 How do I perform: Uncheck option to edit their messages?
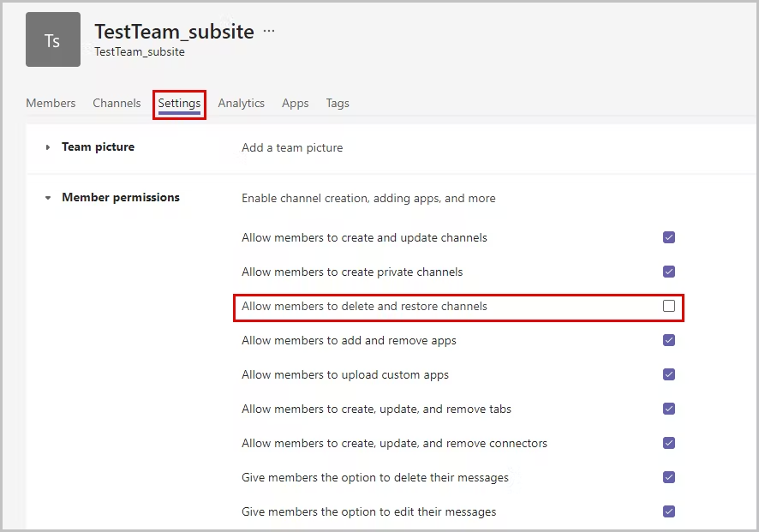point(669,511)
